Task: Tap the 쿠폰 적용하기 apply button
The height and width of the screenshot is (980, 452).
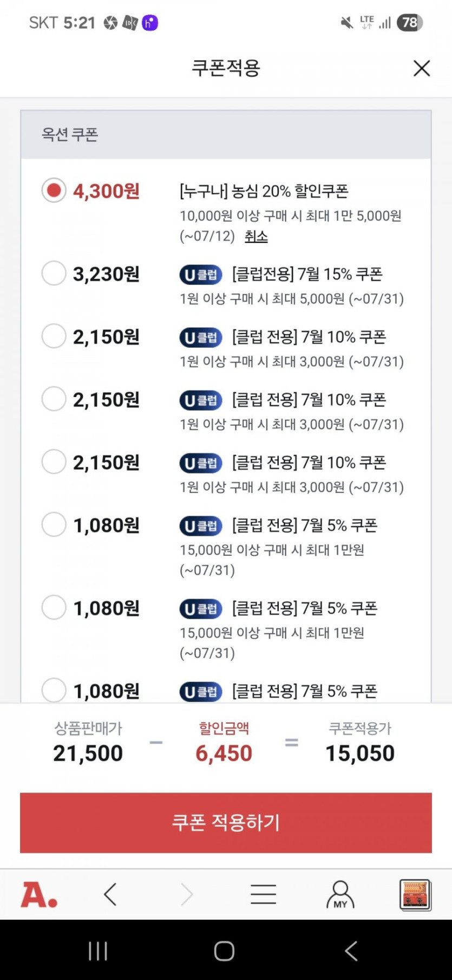Action: (x=226, y=822)
